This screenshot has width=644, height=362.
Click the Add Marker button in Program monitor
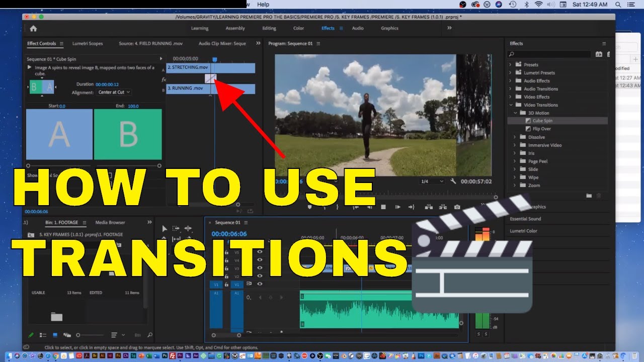click(309, 207)
